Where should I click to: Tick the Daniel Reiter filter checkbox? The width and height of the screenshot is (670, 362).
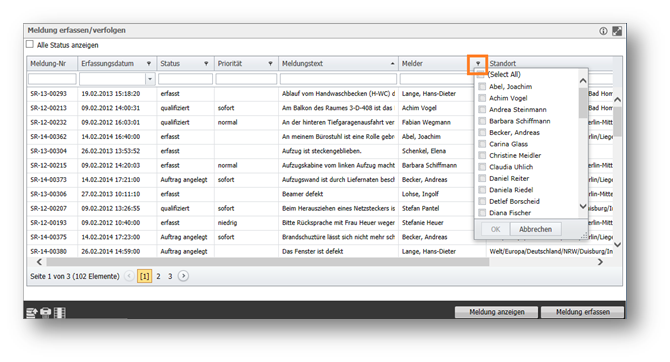(x=482, y=178)
